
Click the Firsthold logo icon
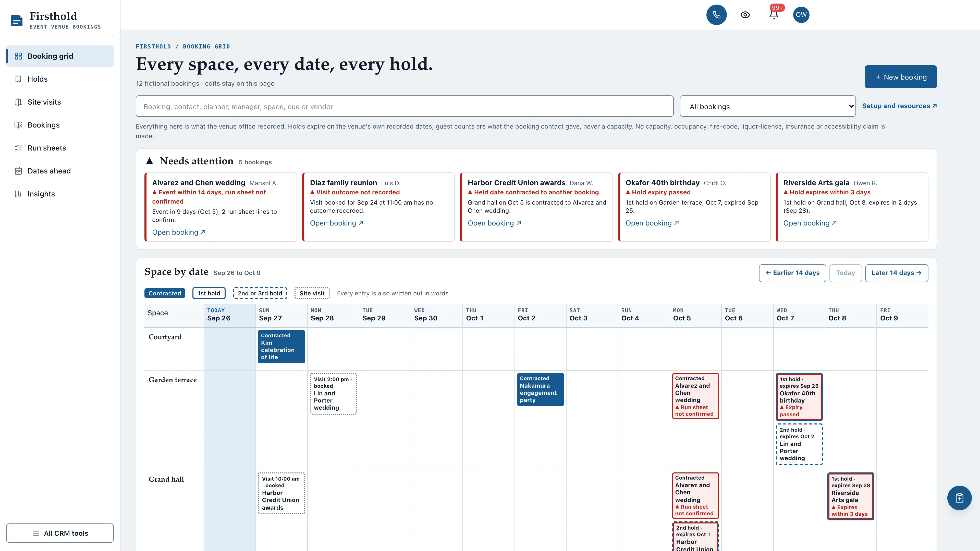(x=17, y=20)
